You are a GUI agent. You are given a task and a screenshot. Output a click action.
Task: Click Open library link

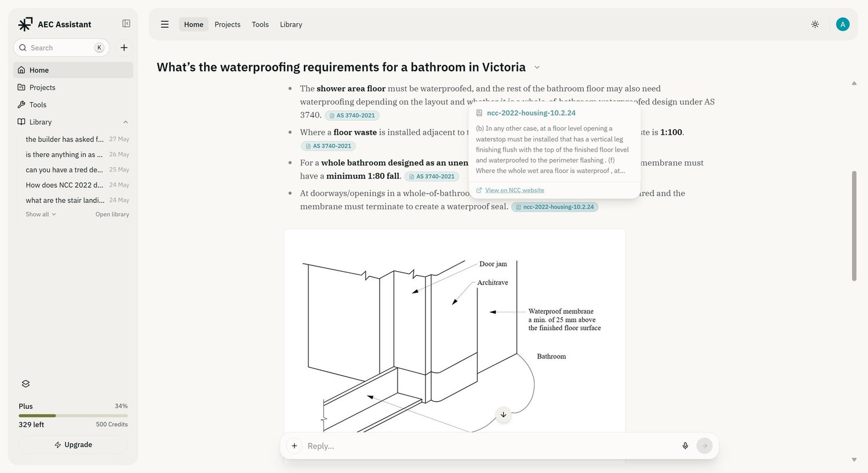coord(112,215)
